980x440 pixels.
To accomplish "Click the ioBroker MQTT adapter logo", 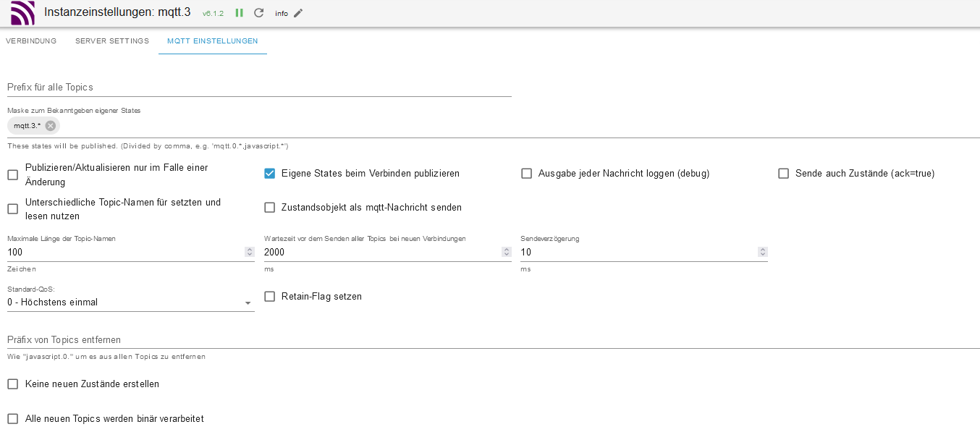I will (22, 13).
